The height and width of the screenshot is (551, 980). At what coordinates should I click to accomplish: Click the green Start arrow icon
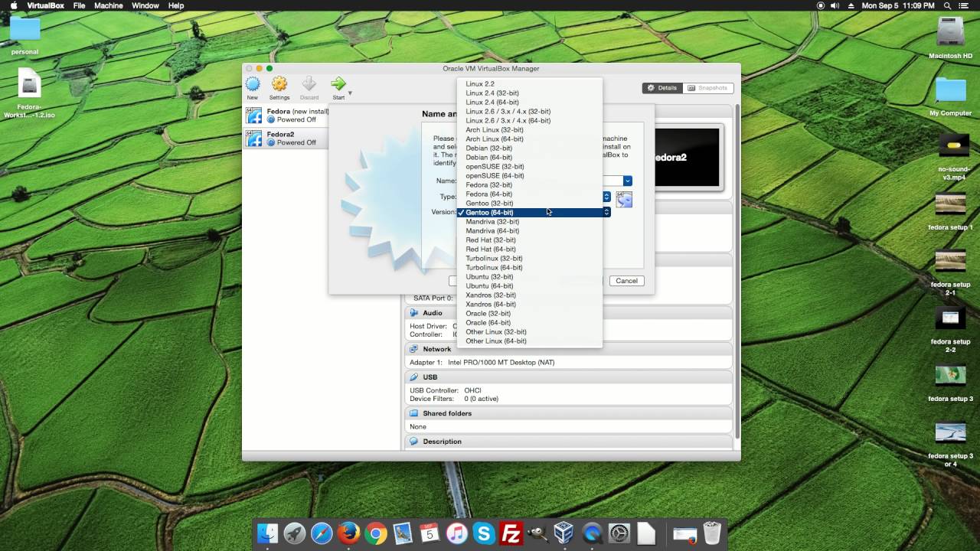pyautogui.click(x=338, y=83)
